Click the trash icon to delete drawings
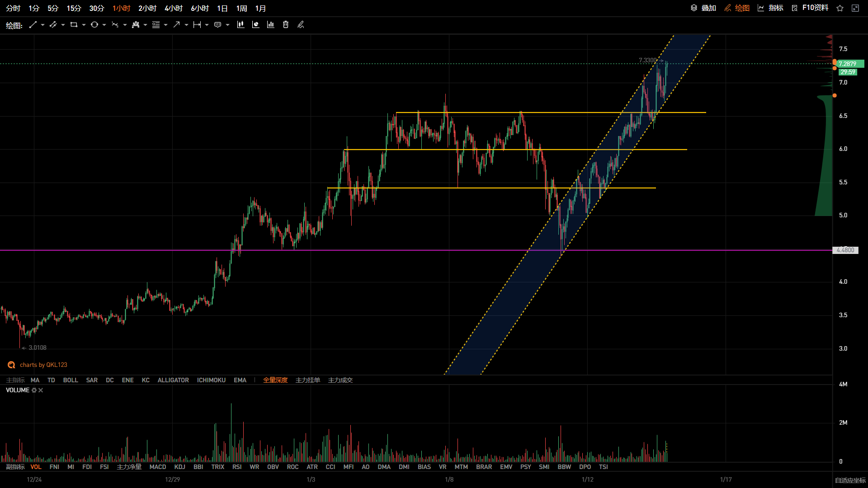Viewport: 868px width, 488px height. pos(286,25)
